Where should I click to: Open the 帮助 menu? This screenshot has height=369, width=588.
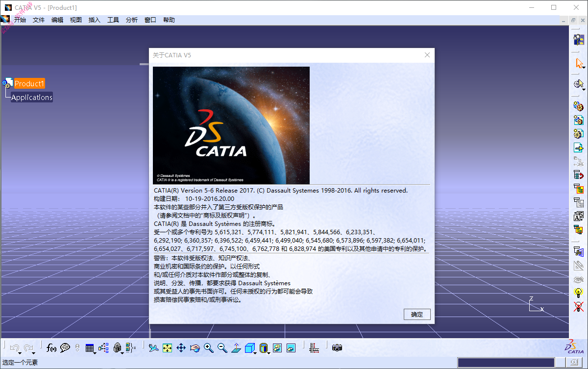click(169, 20)
